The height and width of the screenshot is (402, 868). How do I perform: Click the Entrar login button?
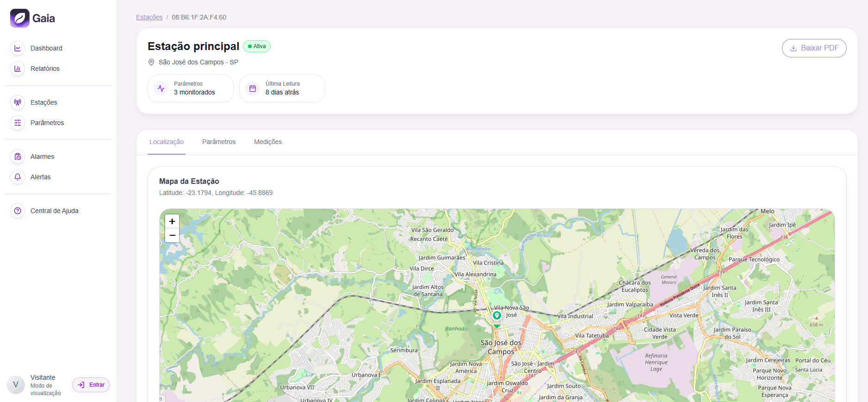click(91, 385)
